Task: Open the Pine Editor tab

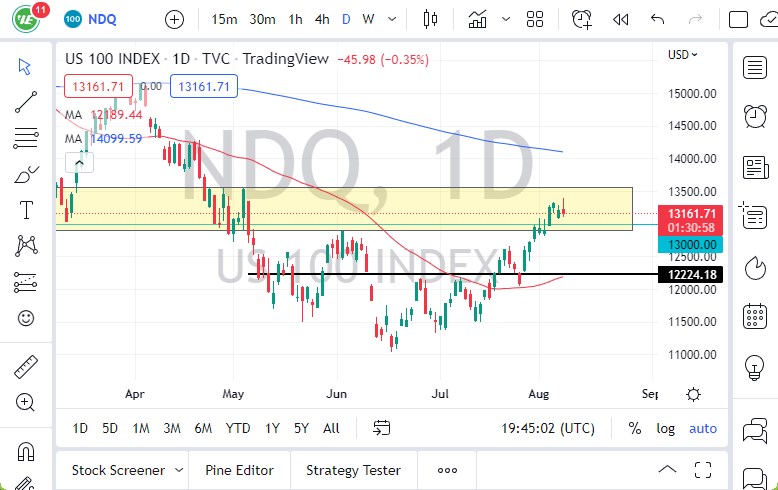Action: click(x=239, y=470)
